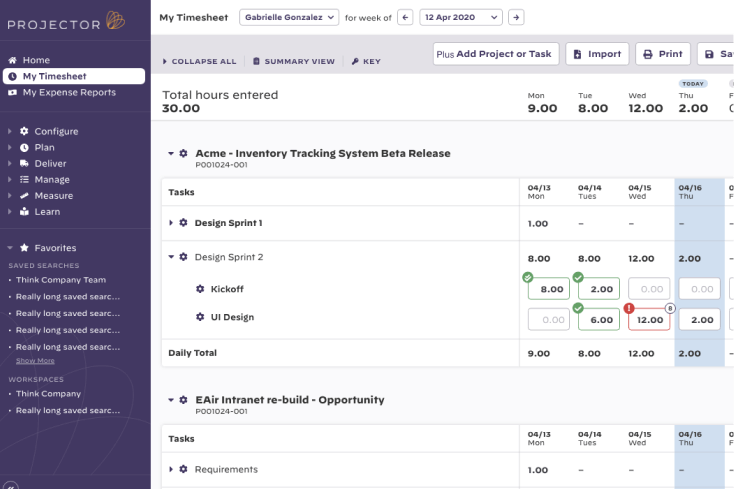Viewport: 734px width, 490px height.
Task: Click Kickoff Wednesday empty hours field
Action: coord(649,289)
